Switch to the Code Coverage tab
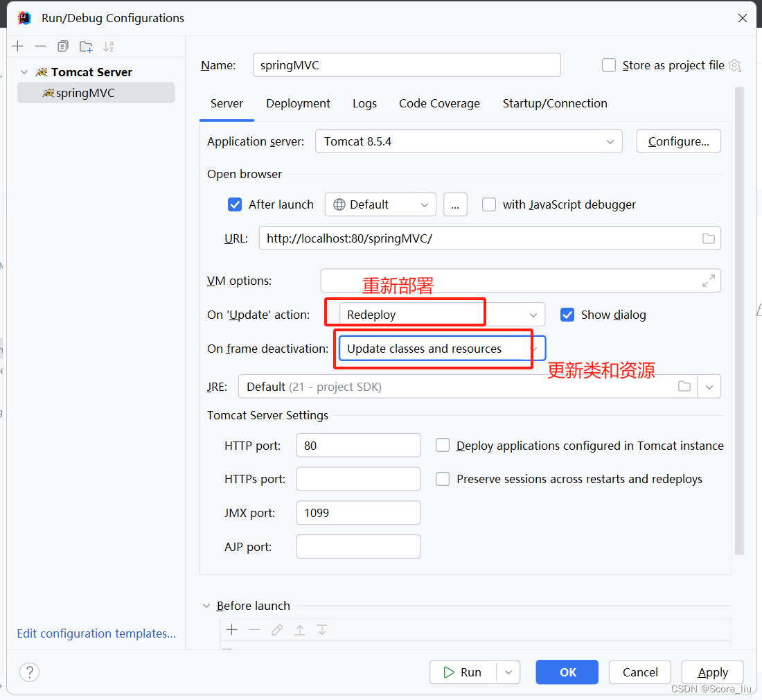Viewport: 762px width, 700px height. [439, 103]
